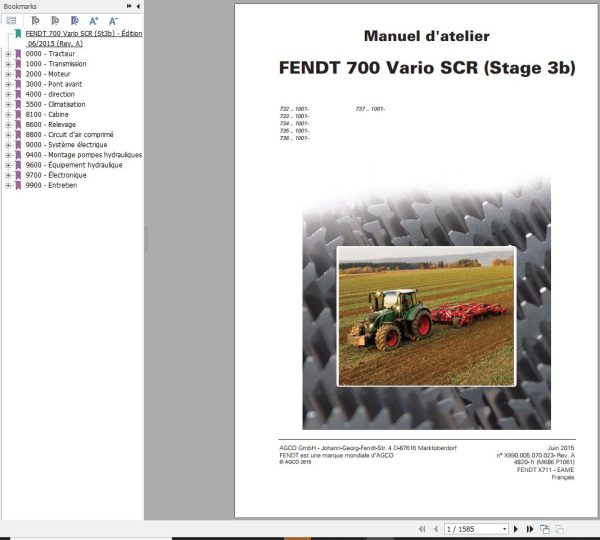Click the bookmark icon beside 4000 - direction
The image size is (600, 540).
tap(18, 95)
